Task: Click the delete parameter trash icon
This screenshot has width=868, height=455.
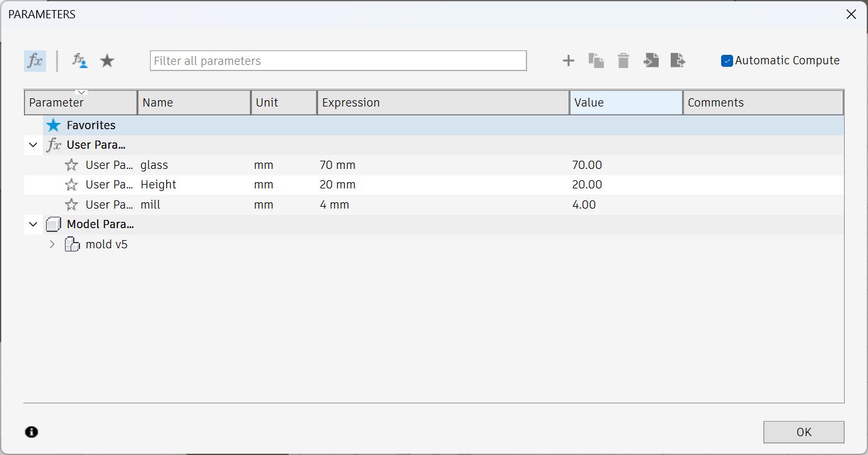Action: point(623,60)
